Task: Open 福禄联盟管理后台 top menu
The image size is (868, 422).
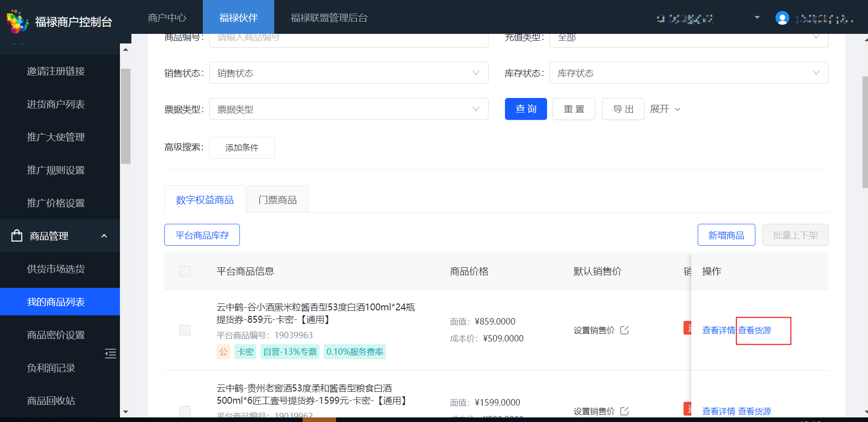Action: point(329,17)
